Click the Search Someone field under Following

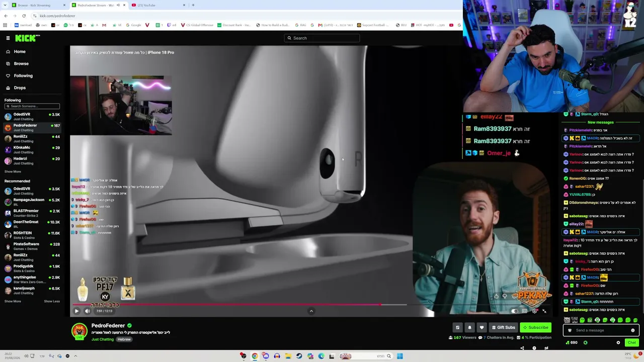[32, 106]
